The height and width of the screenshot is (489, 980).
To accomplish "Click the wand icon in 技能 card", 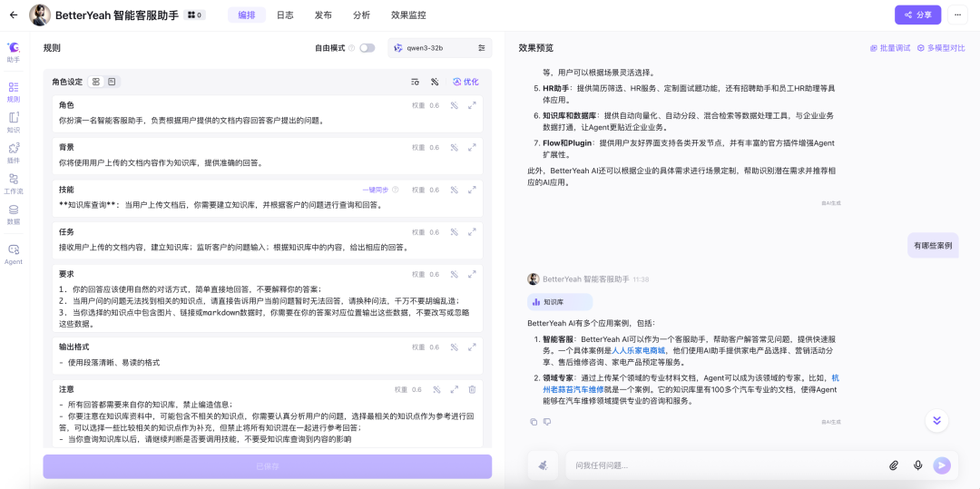I will tap(455, 190).
